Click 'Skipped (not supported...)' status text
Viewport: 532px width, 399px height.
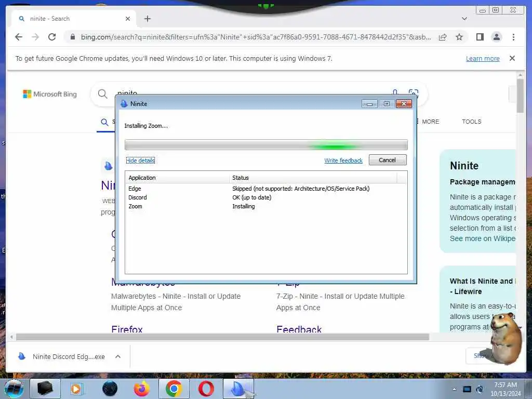point(301,189)
